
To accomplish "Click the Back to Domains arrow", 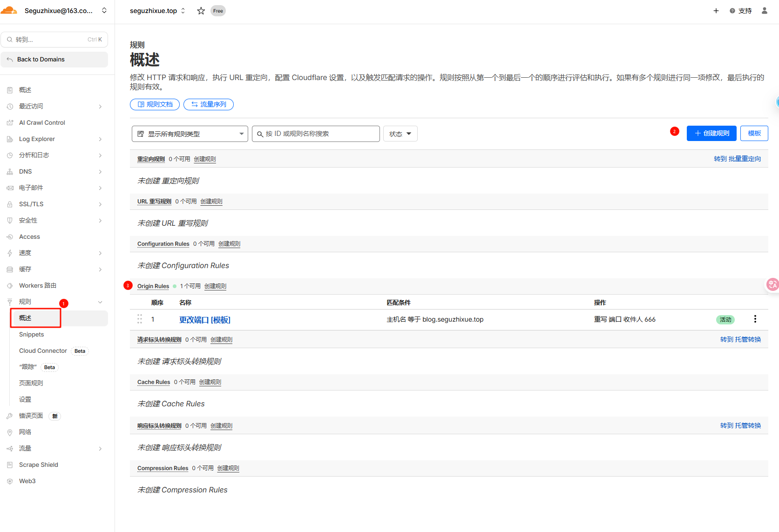I will (x=10, y=60).
